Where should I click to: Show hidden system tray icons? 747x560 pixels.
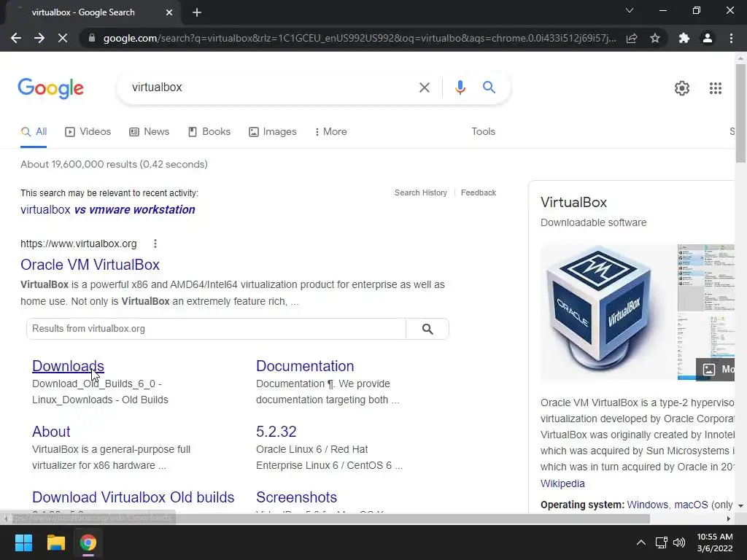tap(640, 542)
